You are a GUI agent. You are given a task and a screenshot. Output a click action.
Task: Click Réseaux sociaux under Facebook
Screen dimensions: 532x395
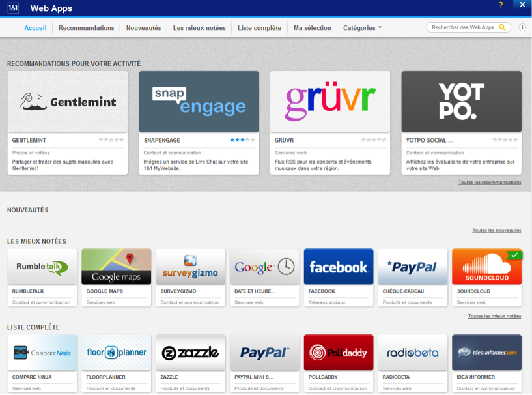tap(327, 302)
